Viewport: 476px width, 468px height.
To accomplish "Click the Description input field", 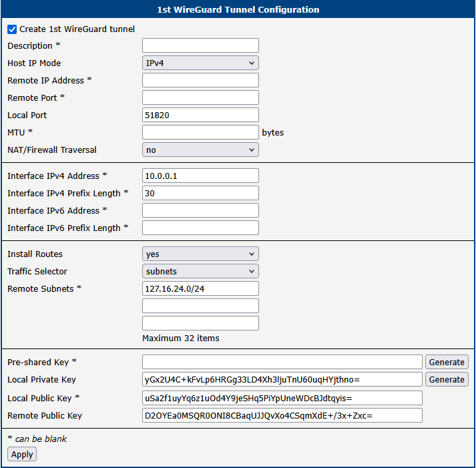I will [200, 45].
